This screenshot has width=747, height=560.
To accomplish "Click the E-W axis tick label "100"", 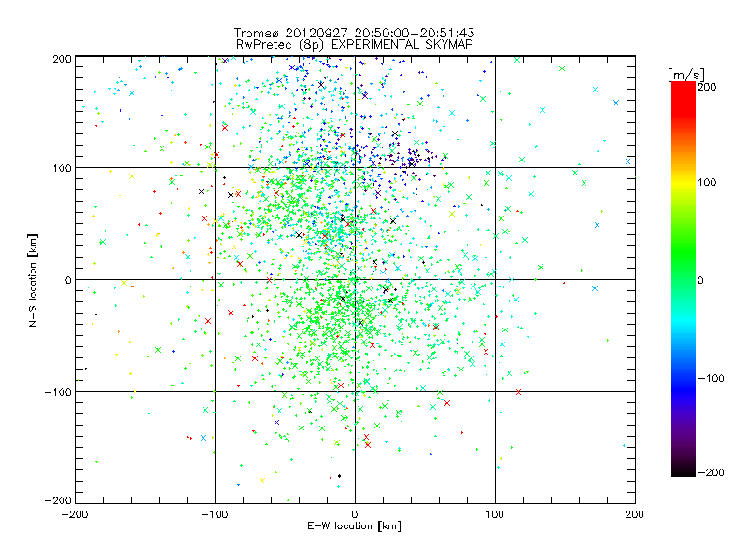I will point(495,514).
